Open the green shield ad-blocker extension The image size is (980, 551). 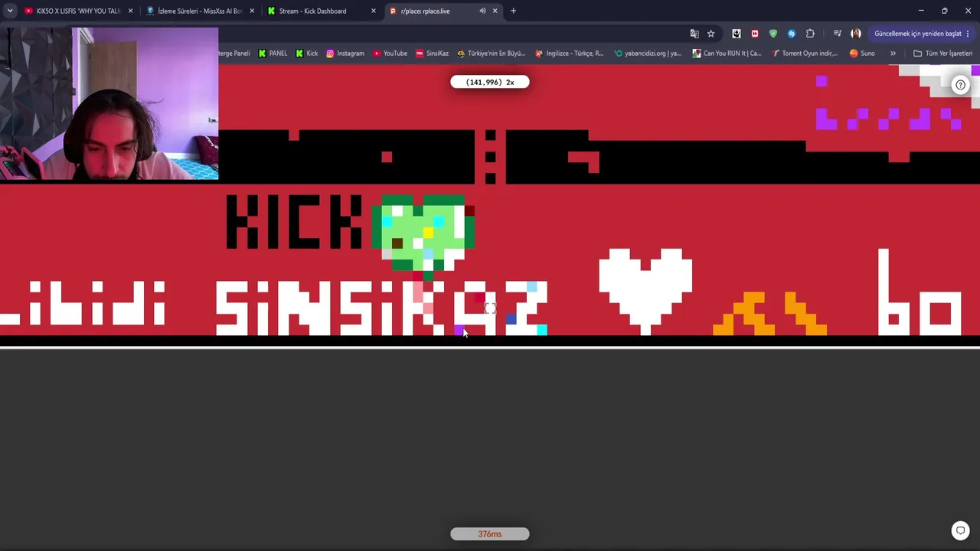773,34
